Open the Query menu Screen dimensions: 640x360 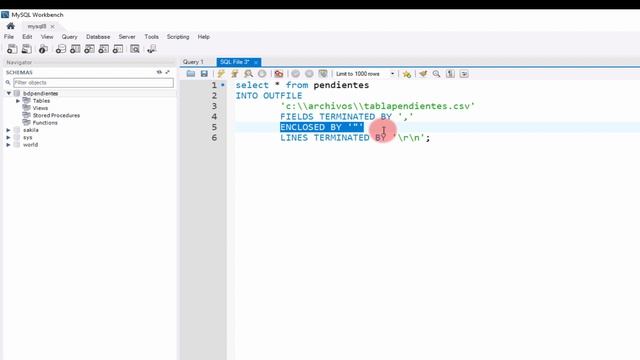point(69,37)
